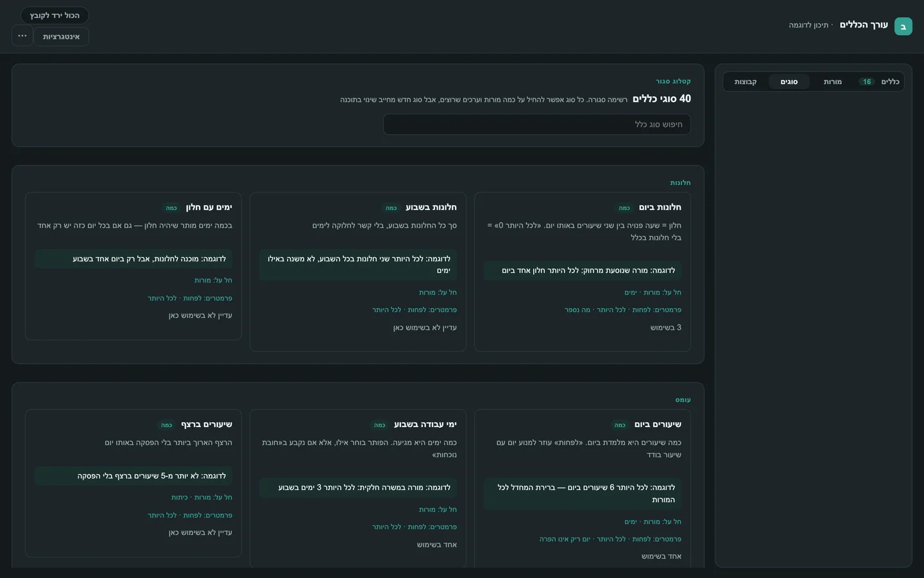Screen dimensions: 924x578
Task: Switch to the מורות tab
Action: [x=832, y=82]
